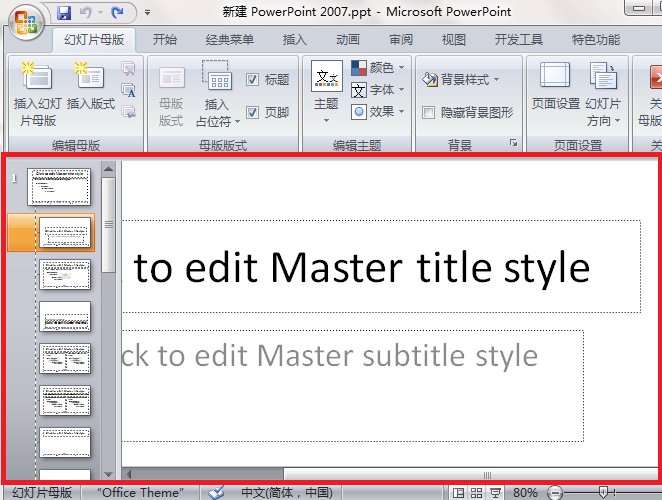Click thumbnail panel scroll up arrow
662x500 pixels.
pyautogui.click(x=109, y=169)
